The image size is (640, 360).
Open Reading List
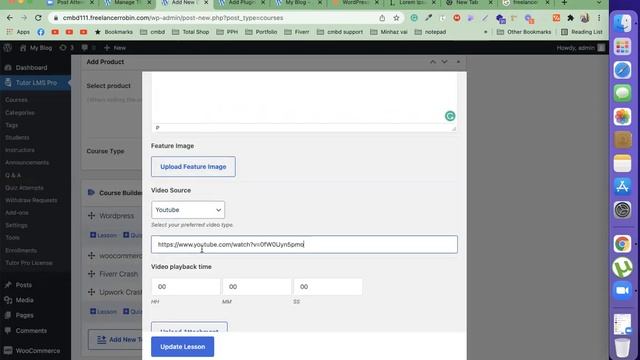(x=582, y=32)
